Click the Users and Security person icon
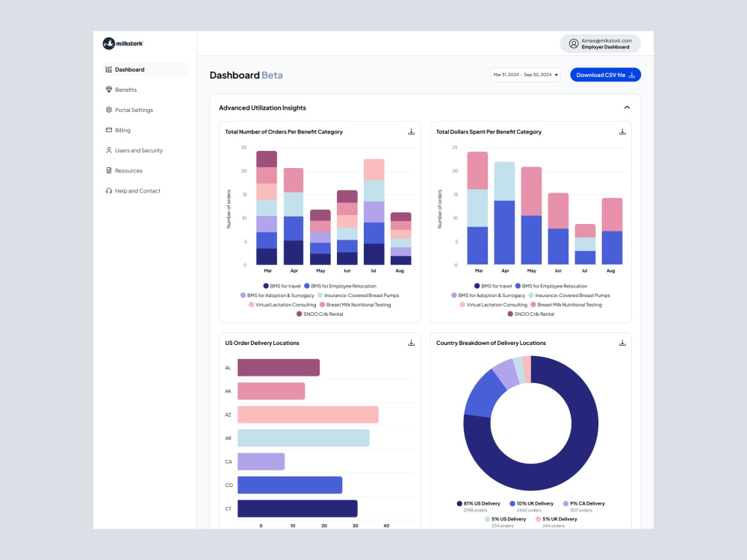 [108, 150]
